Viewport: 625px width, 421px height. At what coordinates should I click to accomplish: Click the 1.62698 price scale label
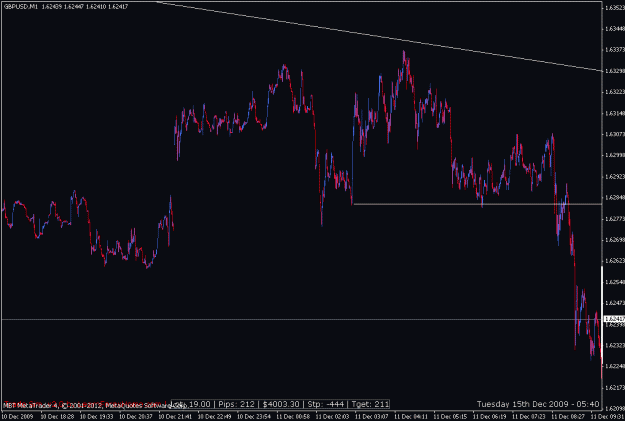point(615,240)
